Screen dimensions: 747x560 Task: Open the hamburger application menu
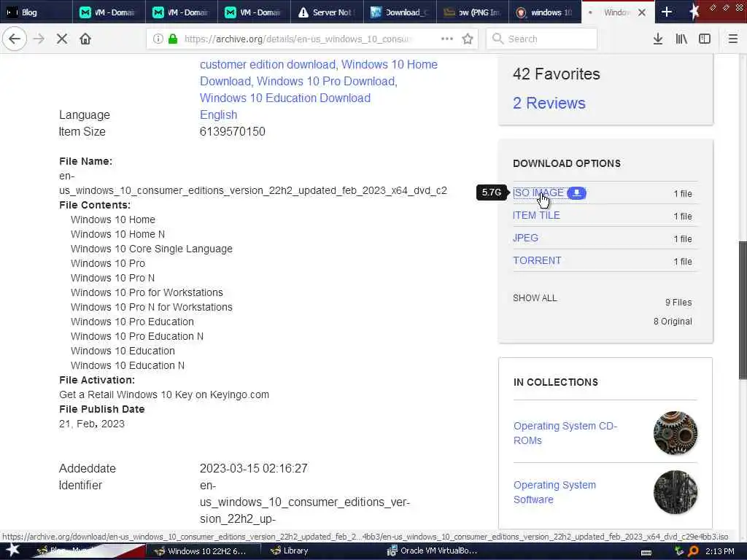pyautogui.click(x=733, y=39)
